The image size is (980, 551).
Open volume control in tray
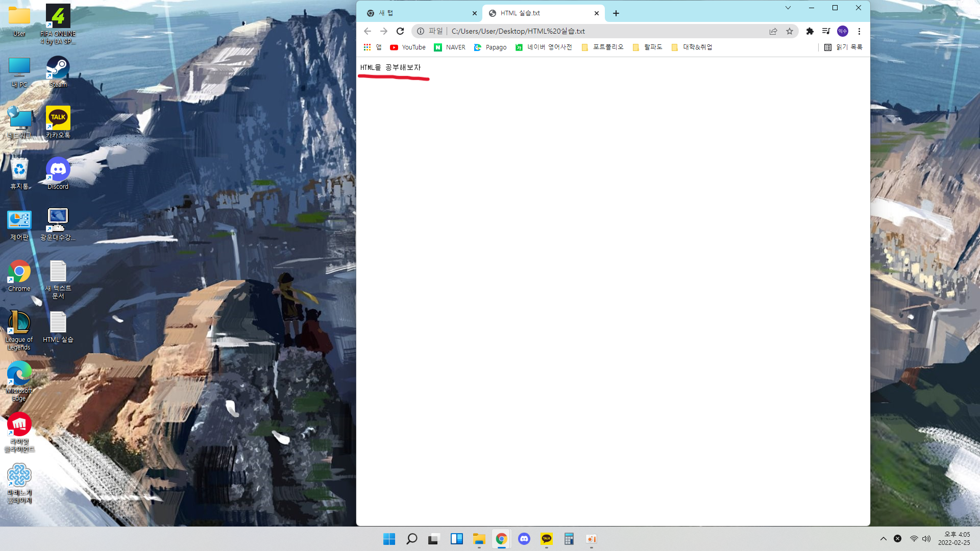click(x=926, y=539)
